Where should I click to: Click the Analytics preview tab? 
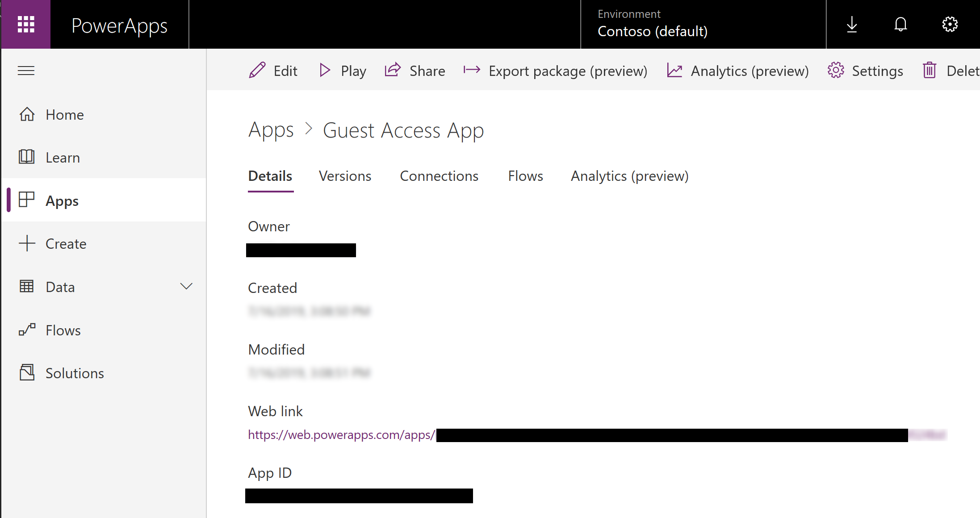point(629,176)
